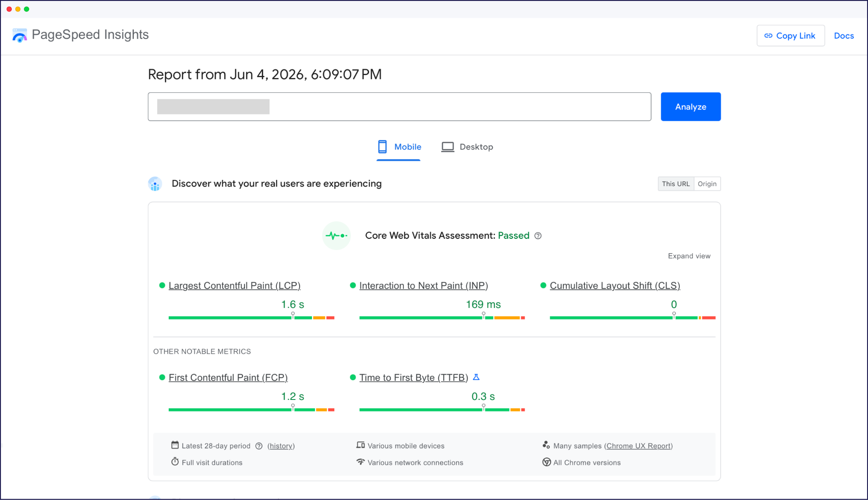The image size is (868, 500).
Task: Open Cumulative Layout Shift (CLS) link
Action: [x=615, y=285]
